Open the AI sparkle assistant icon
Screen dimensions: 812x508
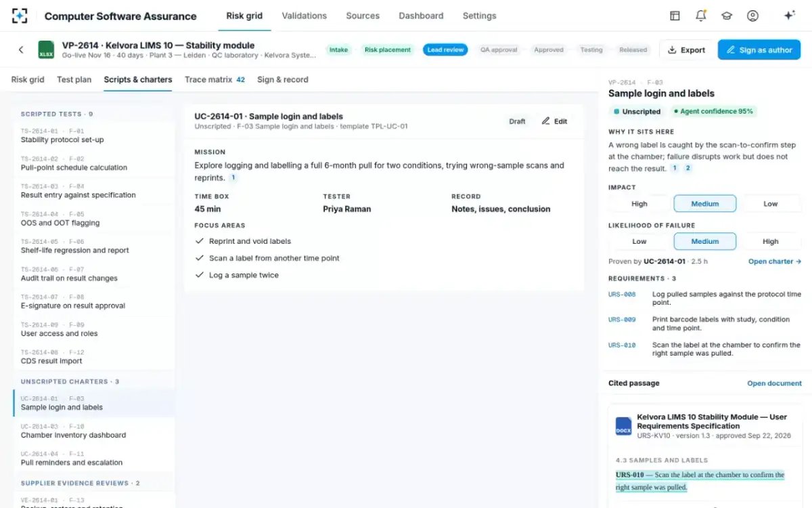tap(789, 16)
